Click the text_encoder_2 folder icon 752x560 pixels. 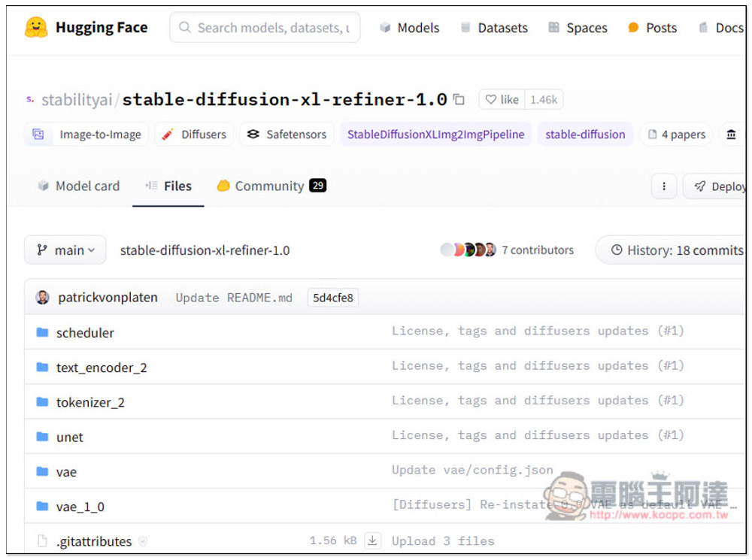(43, 368)
